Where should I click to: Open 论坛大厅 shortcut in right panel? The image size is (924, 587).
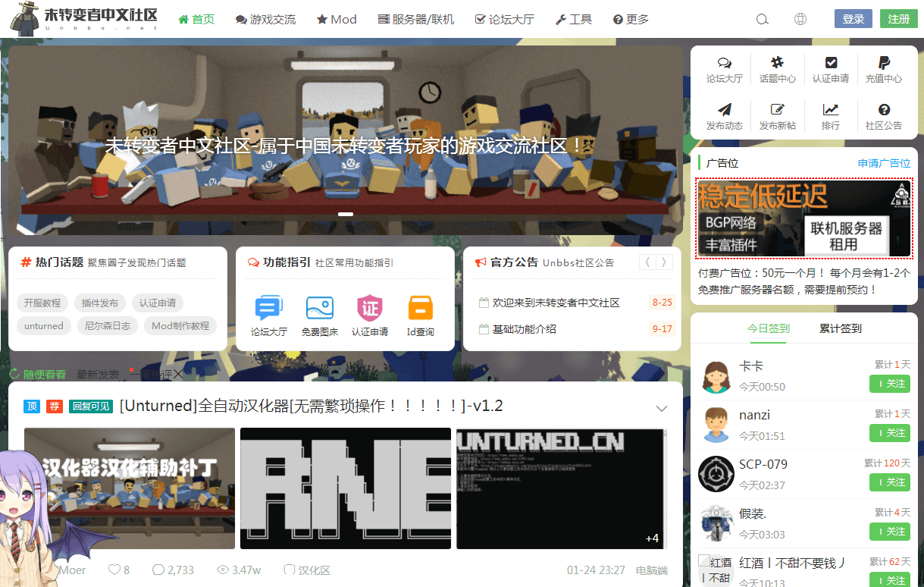click(x=724, y=69)
